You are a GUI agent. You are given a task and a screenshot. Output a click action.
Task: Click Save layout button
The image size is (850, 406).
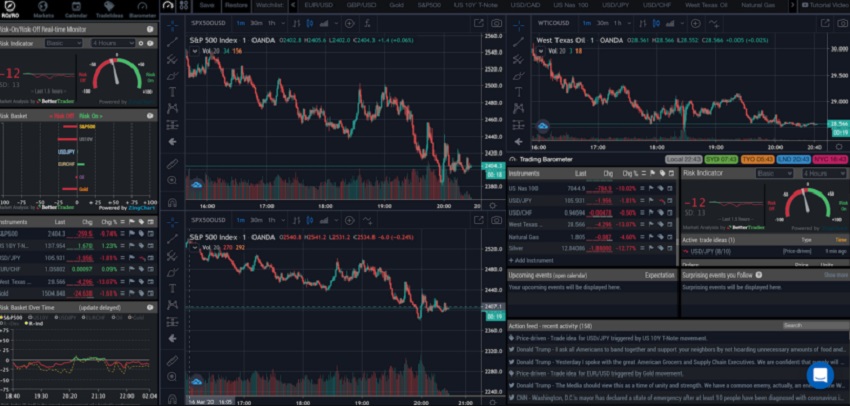[207, 5]
